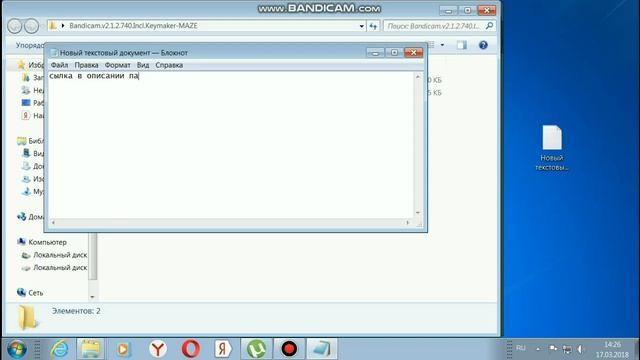Switch to Notepad taskbar button
This screenshot has width=640, height=360.
point(322,349)
